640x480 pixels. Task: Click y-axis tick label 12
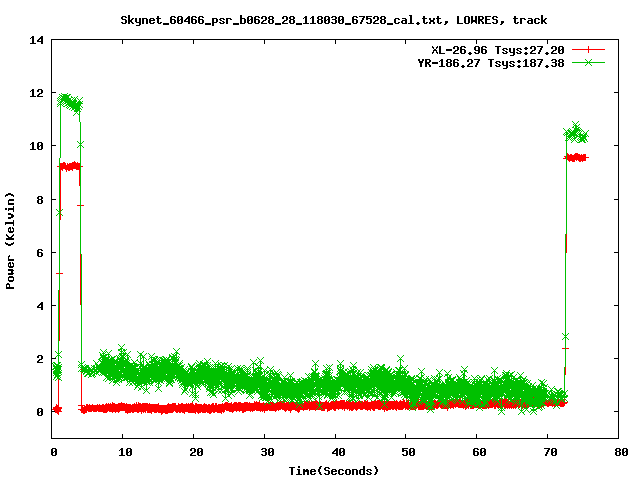pos(36,93)
